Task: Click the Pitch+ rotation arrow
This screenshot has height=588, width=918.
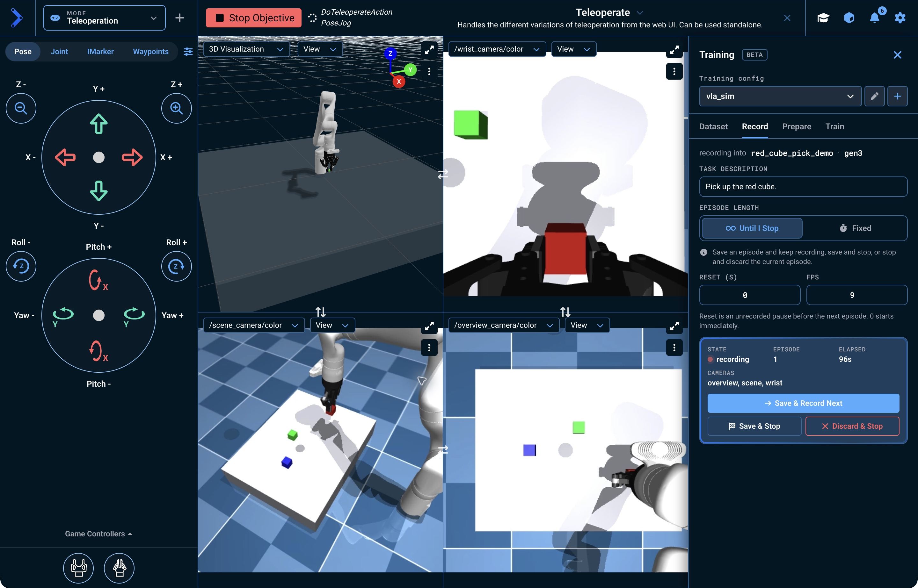Action: coord(98,280)
